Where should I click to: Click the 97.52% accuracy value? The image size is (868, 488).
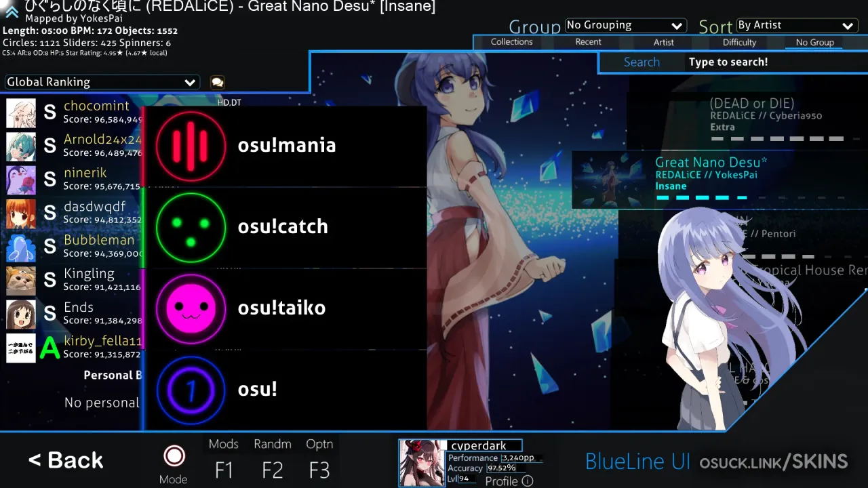[501, 468]
